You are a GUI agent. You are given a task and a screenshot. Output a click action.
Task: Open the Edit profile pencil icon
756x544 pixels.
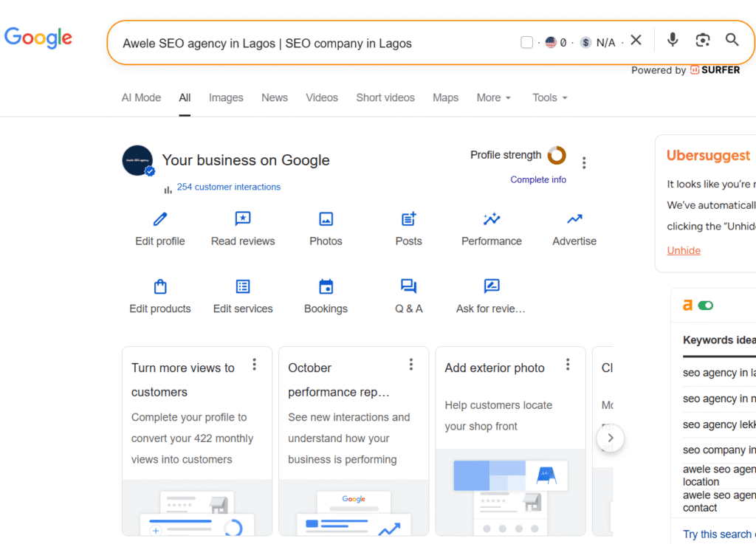(x=159, y=219)
